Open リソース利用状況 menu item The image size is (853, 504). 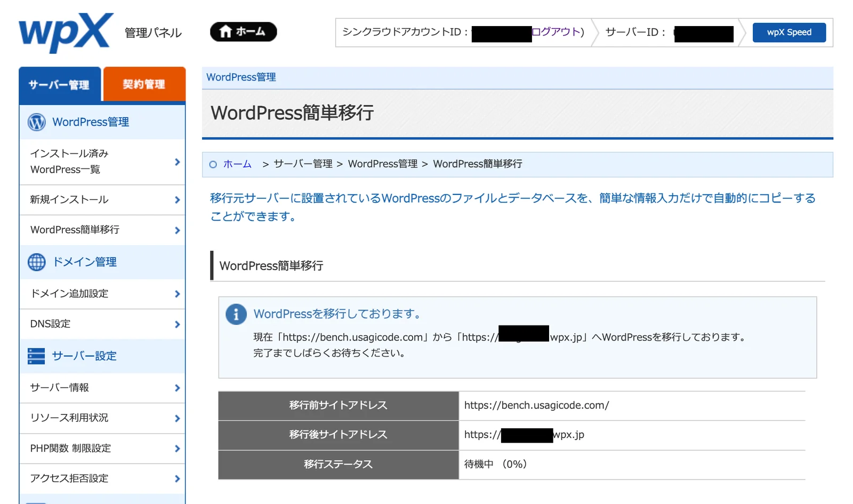[102, 418]
